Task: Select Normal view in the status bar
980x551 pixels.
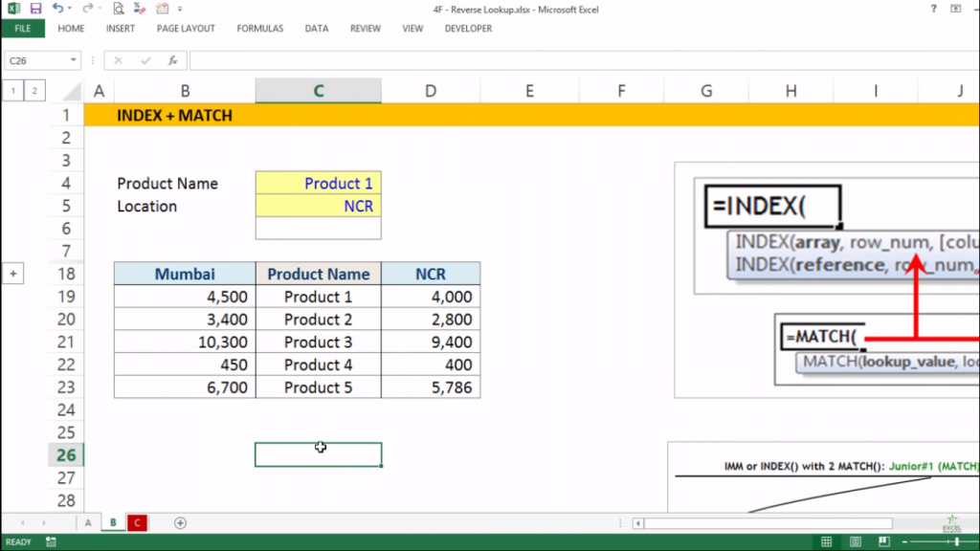Action: pos(827,542)
